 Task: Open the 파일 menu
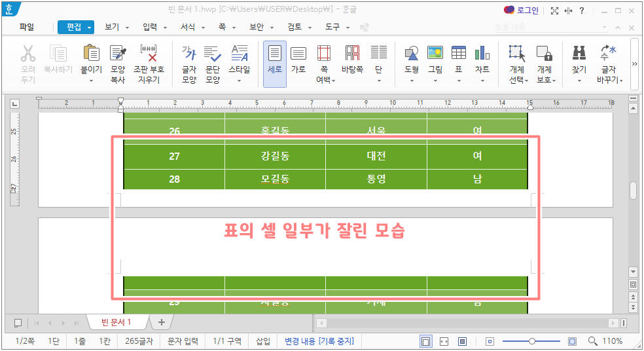tap(27, 27)
